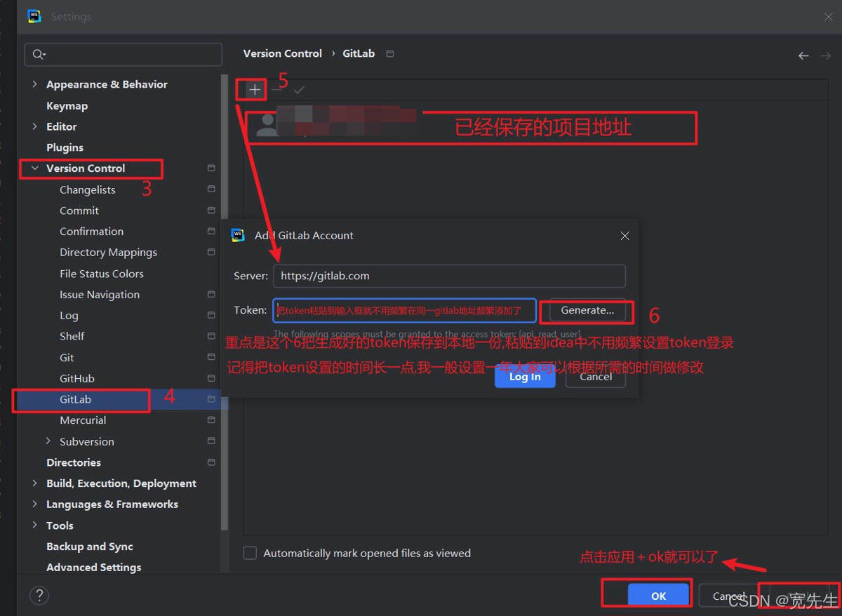This screenshot has height=616, width=842.
Task: Expand the Tools section
Action: point(34,525)
